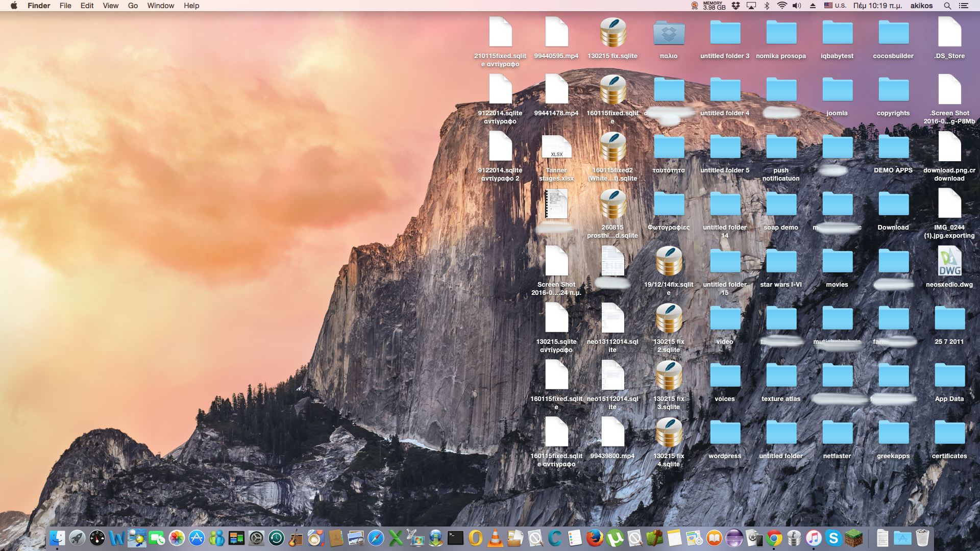Open the Apple menu
The image size is (980, 551).
(x=14, y=6)
